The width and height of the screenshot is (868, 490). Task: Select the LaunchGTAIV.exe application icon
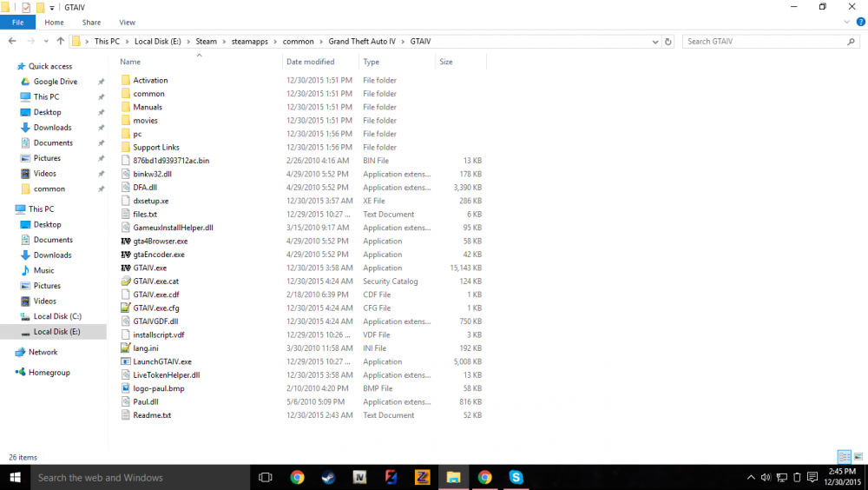[x=126, y=361]
